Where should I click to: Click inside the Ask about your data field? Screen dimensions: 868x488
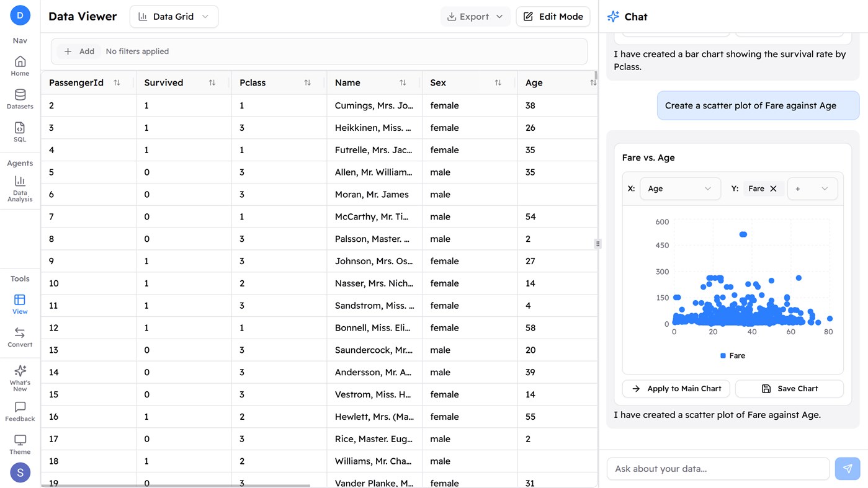pyautogui.click(x=718, y=469)
